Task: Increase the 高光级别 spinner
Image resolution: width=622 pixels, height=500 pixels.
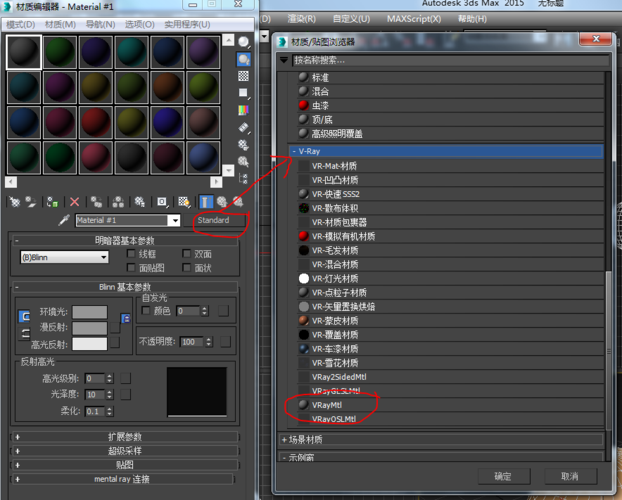Action: point(110,376)
